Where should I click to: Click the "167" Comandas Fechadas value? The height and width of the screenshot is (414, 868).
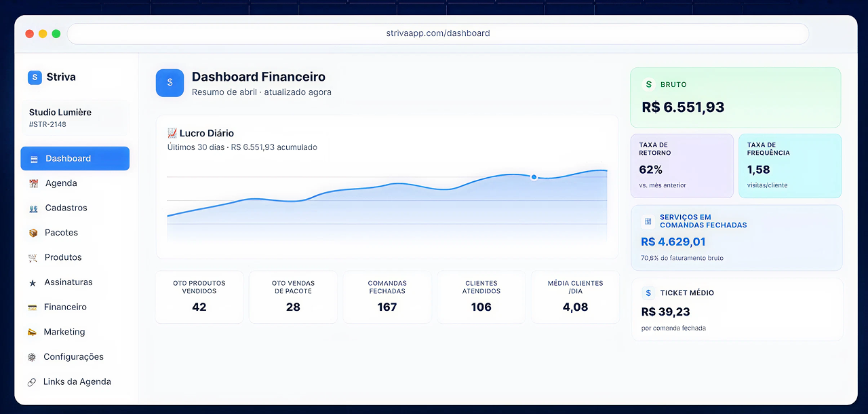tap(387, 307)
